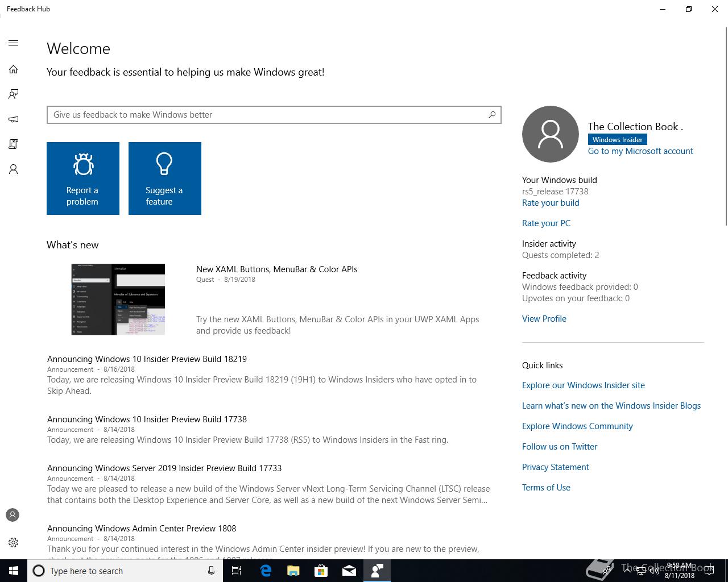Open Task View on the taskbar
The image size is (728, 582).
pos(237,571)
